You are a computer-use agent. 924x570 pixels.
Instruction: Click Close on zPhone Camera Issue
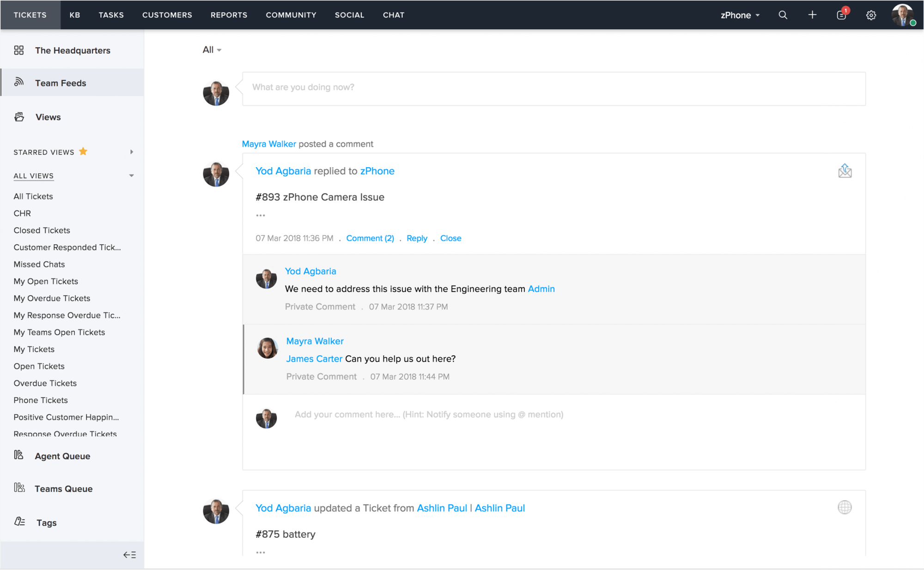tap(451, 238)
